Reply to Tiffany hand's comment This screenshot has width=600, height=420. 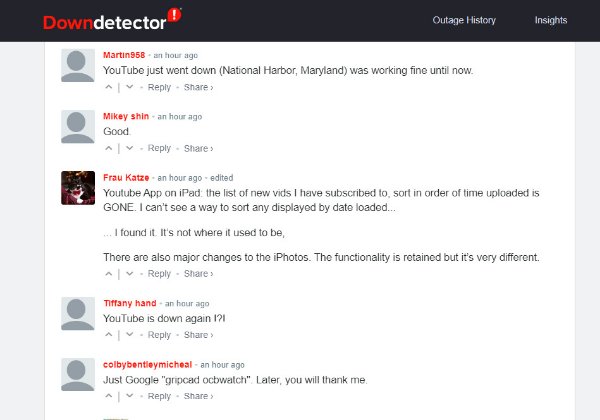159,335
